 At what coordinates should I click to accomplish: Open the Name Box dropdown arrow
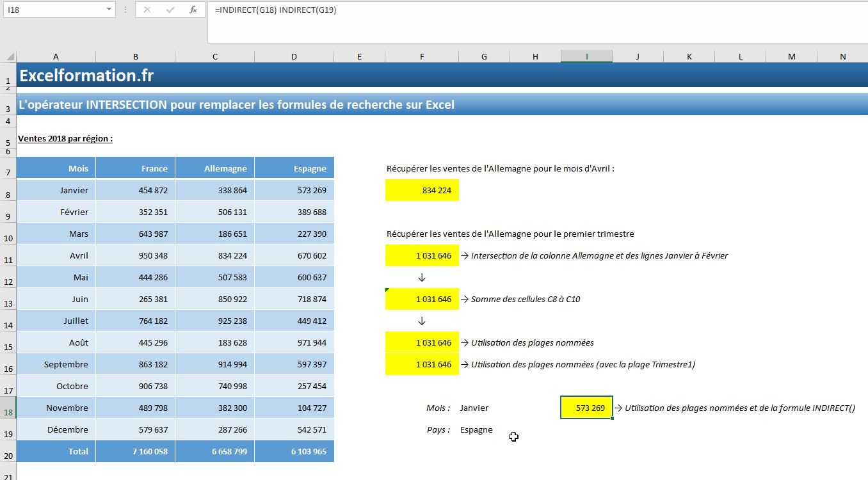[x=109, y=10]
